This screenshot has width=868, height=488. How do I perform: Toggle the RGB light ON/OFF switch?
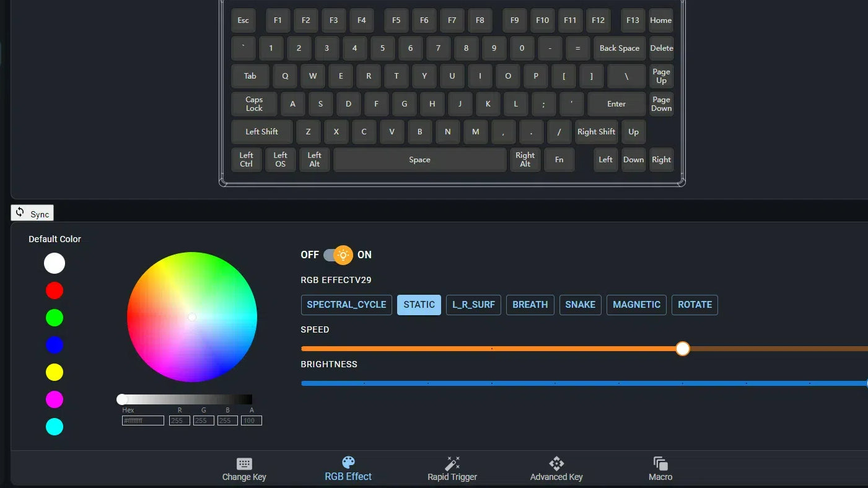point(338,255)
